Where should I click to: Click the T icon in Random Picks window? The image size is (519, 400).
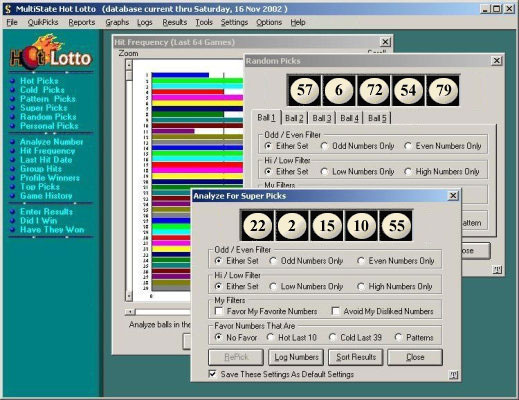pos(497,269)
